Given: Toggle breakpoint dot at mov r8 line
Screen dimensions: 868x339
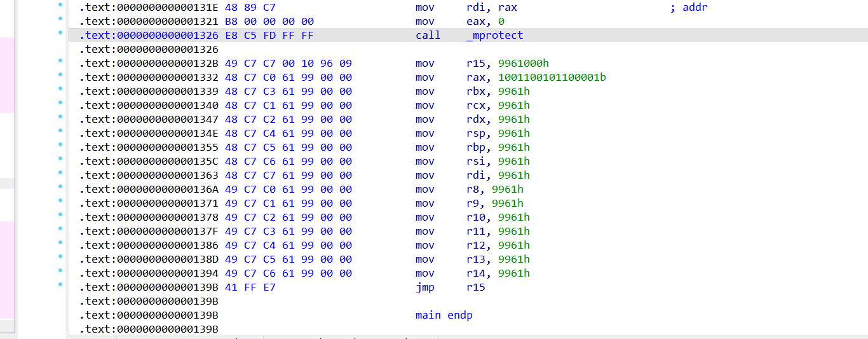Looking at the screenshot, I should tap(60, 186).
